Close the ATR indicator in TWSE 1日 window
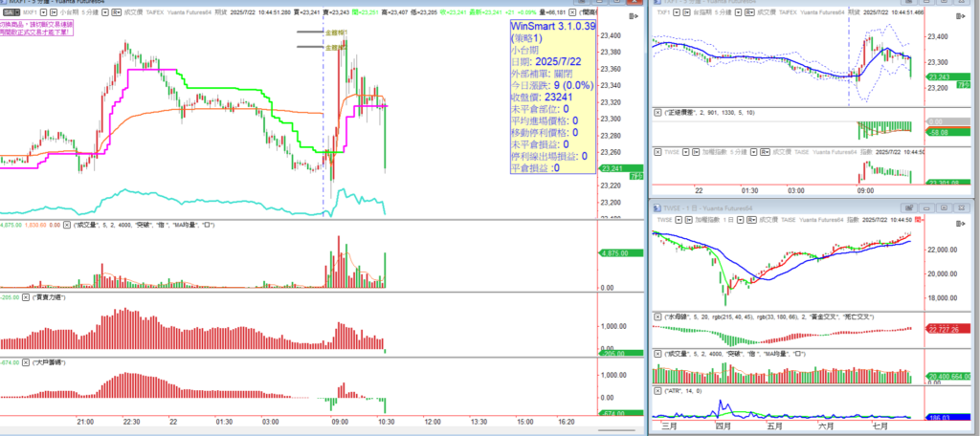The height and width of the screenshot is (436, 980). pos(657,390)
